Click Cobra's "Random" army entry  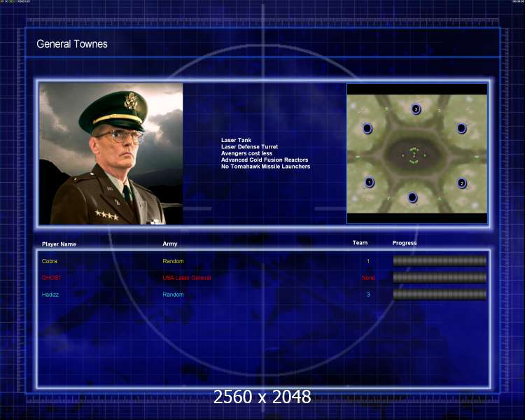[x=173, y=261]
